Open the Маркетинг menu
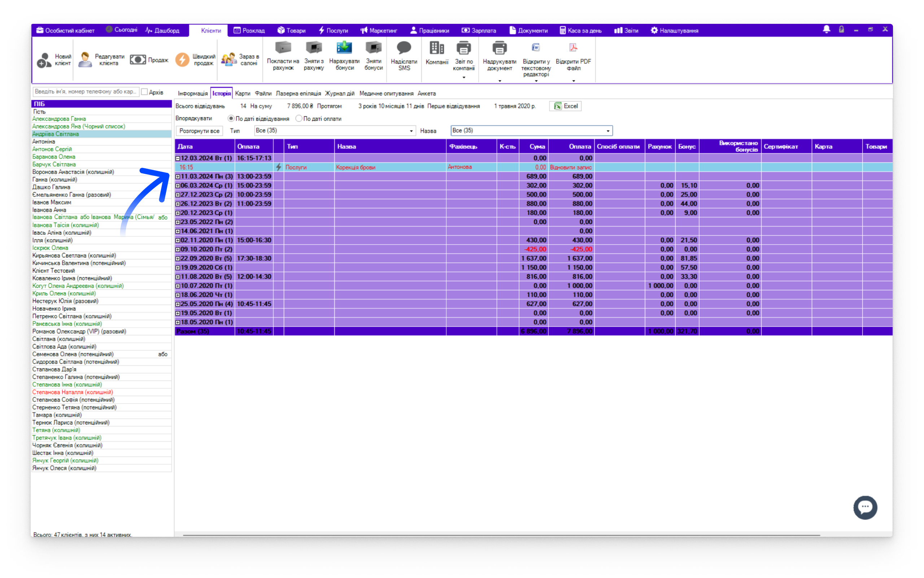This screenshot has width=924, height=578. pyautogui.click(x=379, y=31)
